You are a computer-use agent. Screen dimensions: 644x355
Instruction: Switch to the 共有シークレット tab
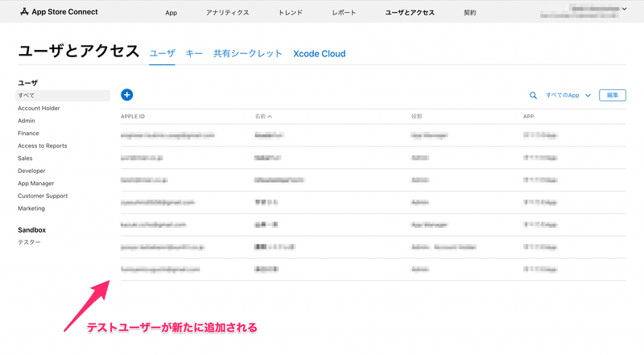pyautogui.click(x=248, y=54)
